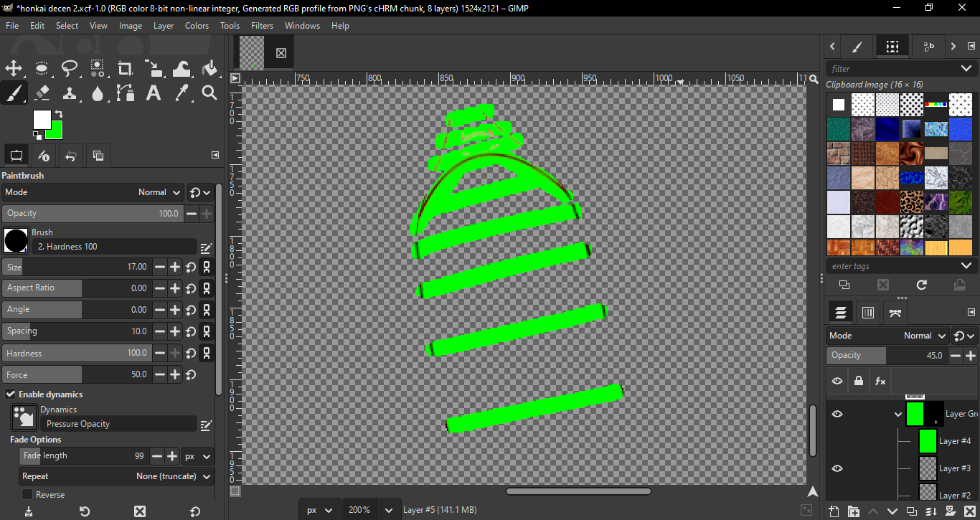Click the white foreground color swatch
This screenshot has height=520, width=980.
coord(42,119)
